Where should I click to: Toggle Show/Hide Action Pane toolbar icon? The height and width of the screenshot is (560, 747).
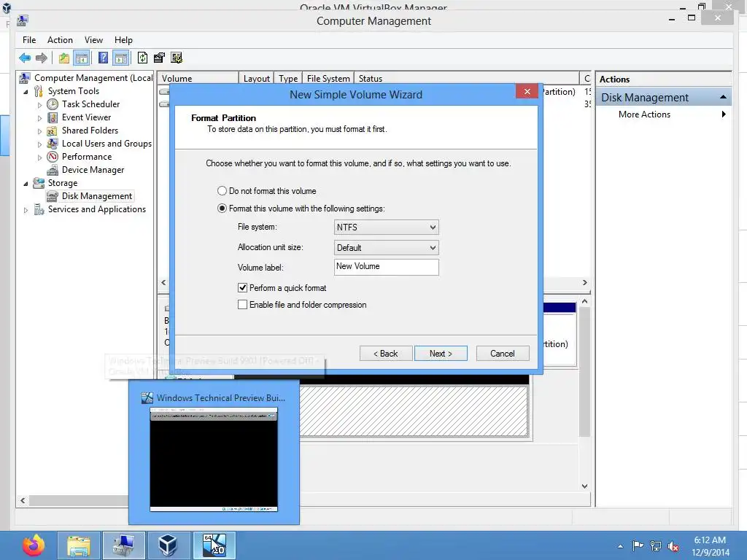point(121,58)
